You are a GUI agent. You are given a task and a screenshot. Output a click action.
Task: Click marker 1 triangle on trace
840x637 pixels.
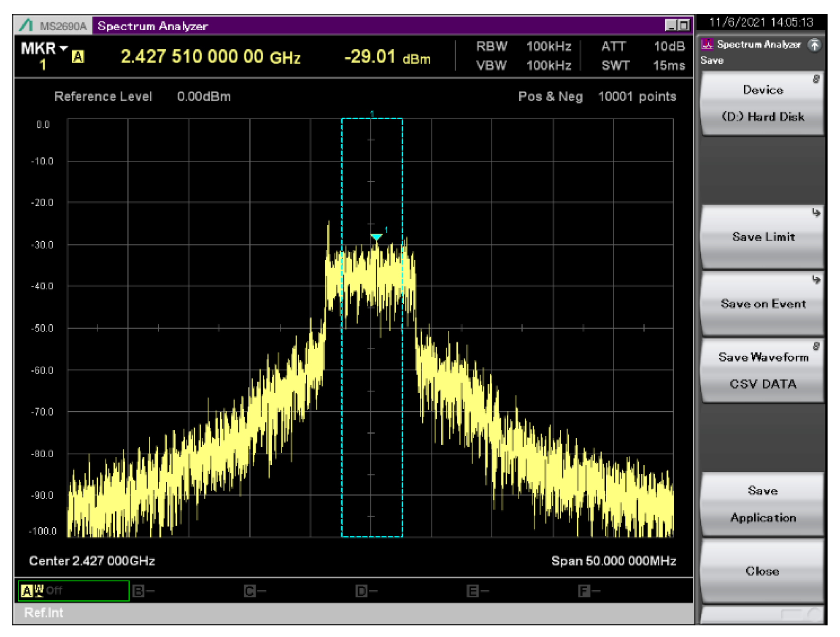coord(376,237)
